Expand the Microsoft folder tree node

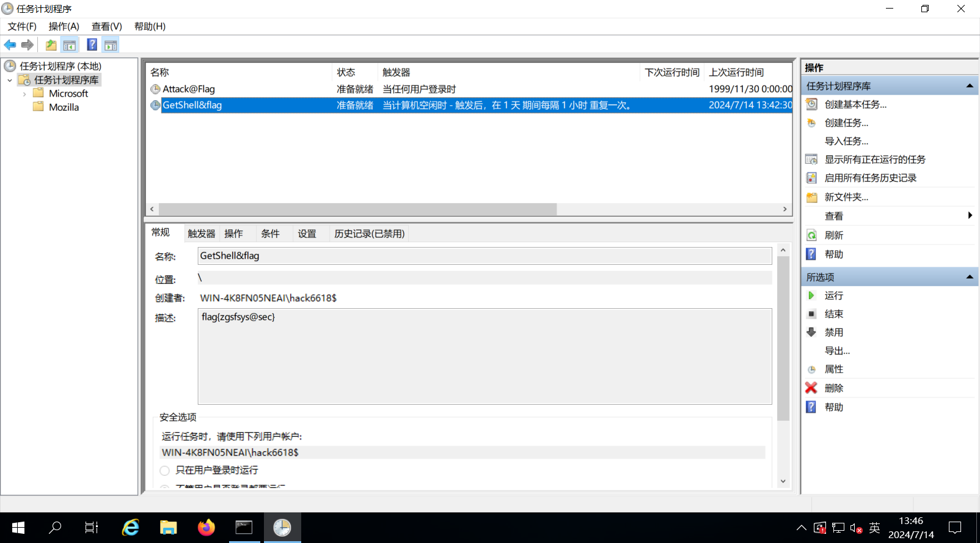click(x=24, y=94)
